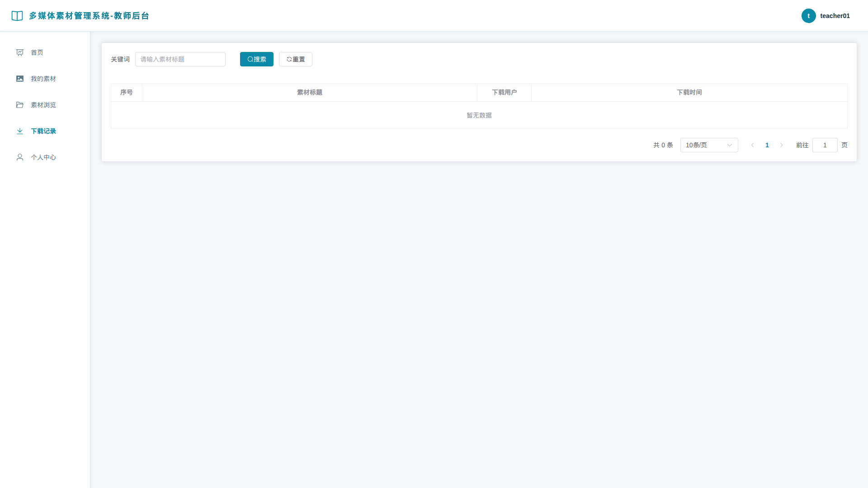This screenshot has height=488, width=868.
Task: Click the previous page arrow
Action: coord(753,145)
